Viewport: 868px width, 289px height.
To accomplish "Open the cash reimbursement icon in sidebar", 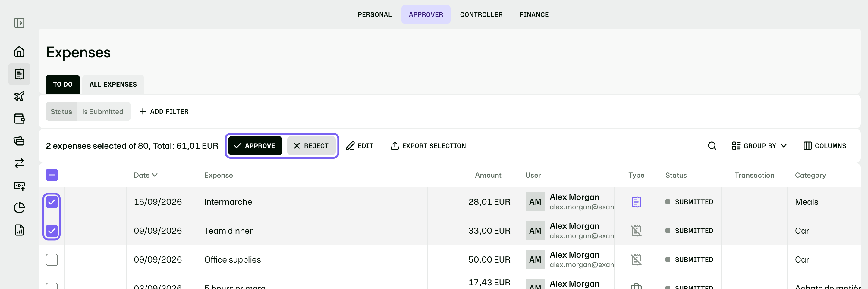I will point(19,186).
